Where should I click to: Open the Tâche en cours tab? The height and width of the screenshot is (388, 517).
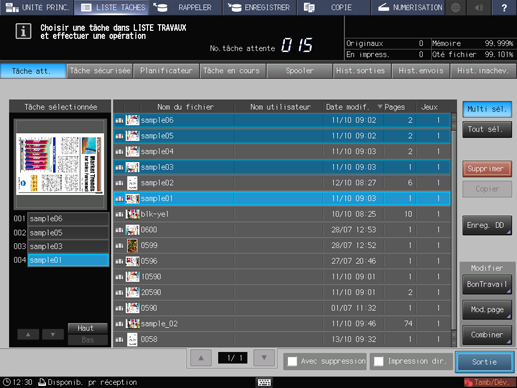[232, 71]
